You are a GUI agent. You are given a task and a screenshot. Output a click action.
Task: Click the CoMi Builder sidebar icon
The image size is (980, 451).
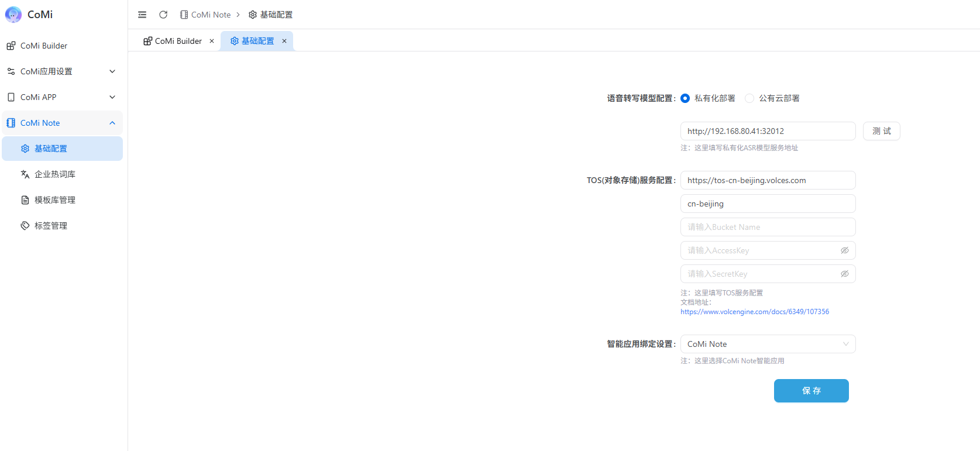click(x=11, y=46)
